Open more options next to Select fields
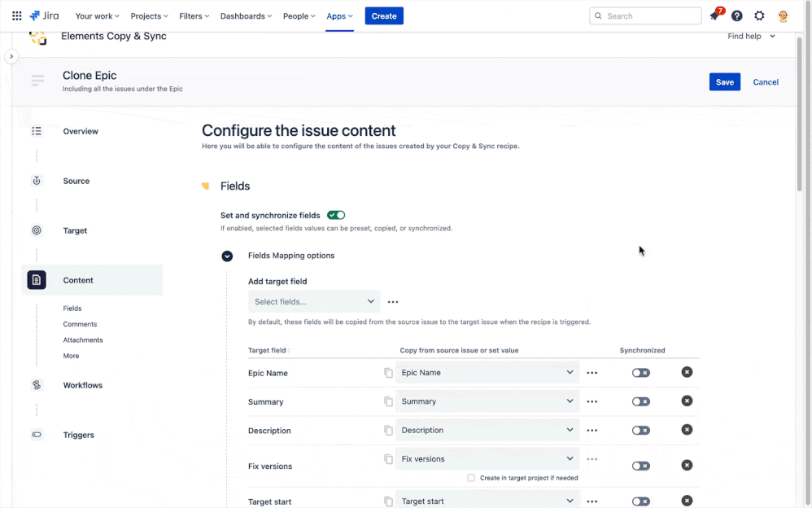 pos(393,302)
